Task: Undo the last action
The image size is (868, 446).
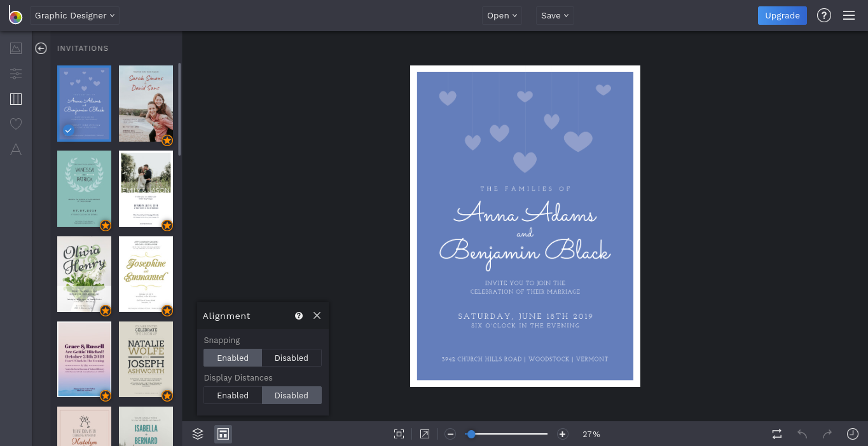Action: tap(803, 434)
